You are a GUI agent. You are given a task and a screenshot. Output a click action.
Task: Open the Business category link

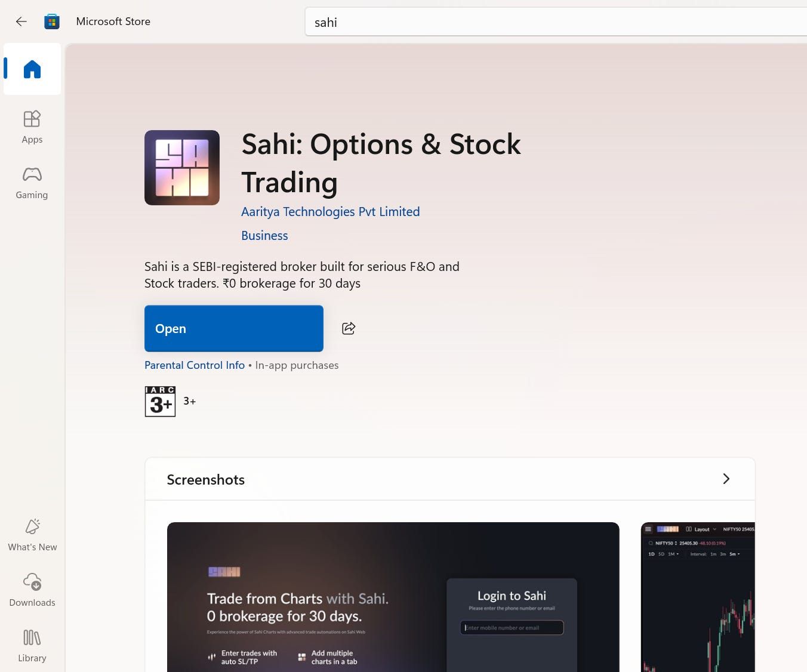coord(264,236)
